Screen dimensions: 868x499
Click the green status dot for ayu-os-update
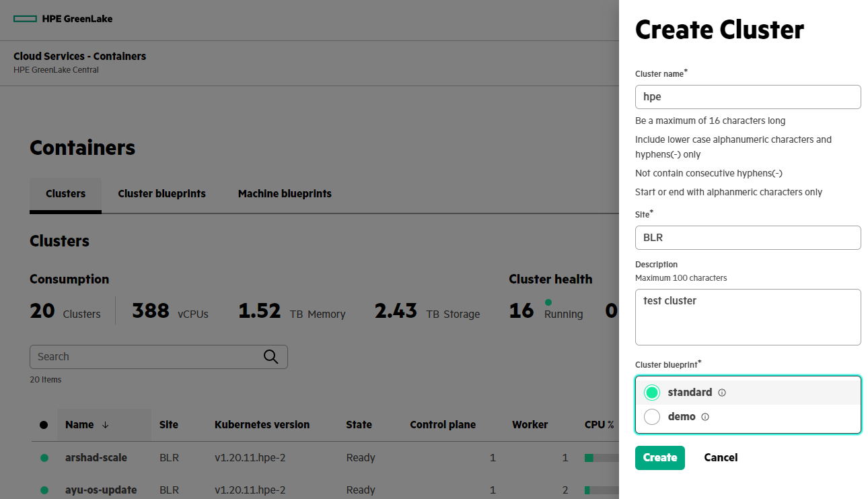[x=44, y=490]
